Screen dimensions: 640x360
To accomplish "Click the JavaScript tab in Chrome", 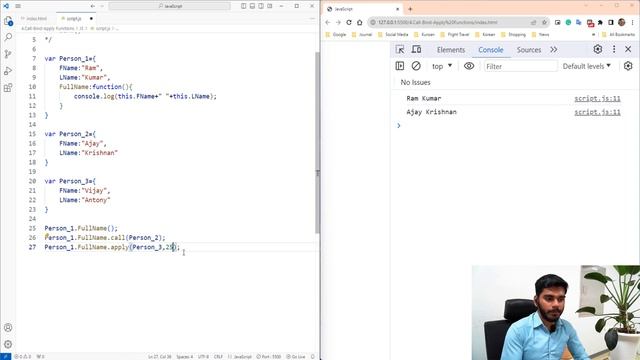I will pyautogui.click(x=363, y=9).
